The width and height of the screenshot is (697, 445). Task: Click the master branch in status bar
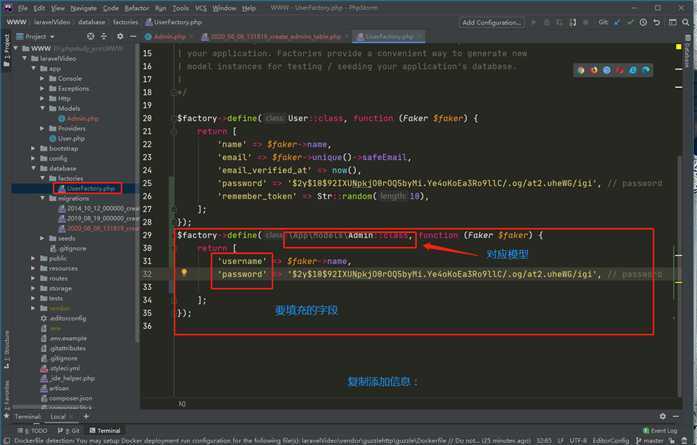pyautogui.click(x=649, y=441)
